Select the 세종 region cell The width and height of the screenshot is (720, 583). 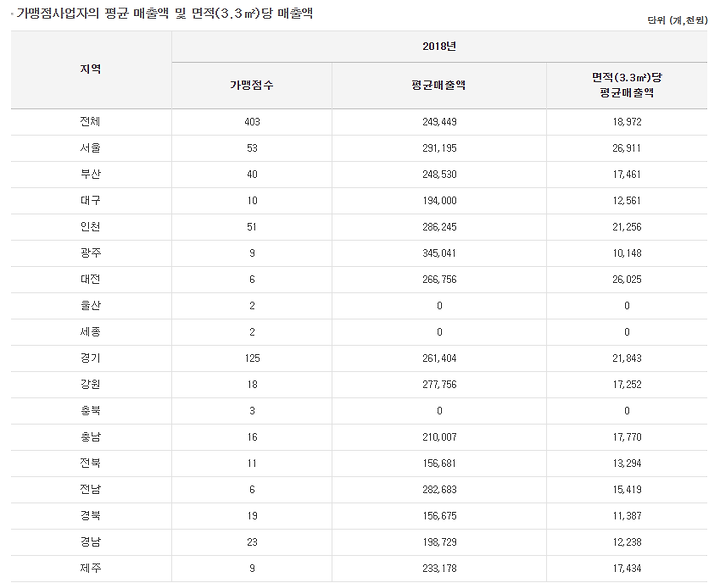pos(90,331)
